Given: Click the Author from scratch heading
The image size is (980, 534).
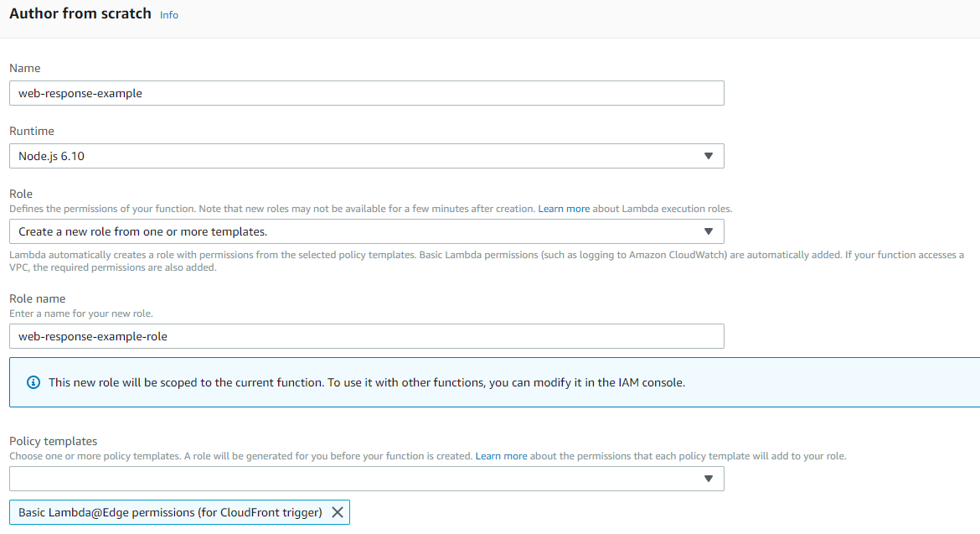Looking at the screenshot, I should (x=80, y=13).
